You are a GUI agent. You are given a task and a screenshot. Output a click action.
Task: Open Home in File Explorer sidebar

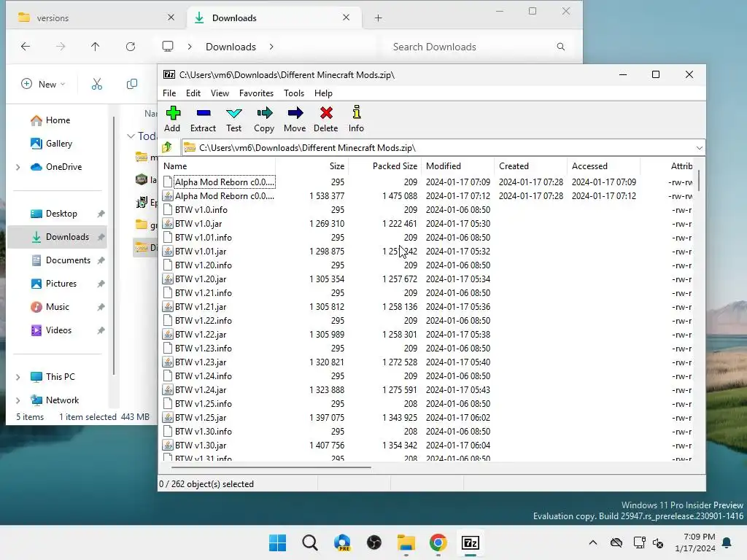tap(50, 120)
